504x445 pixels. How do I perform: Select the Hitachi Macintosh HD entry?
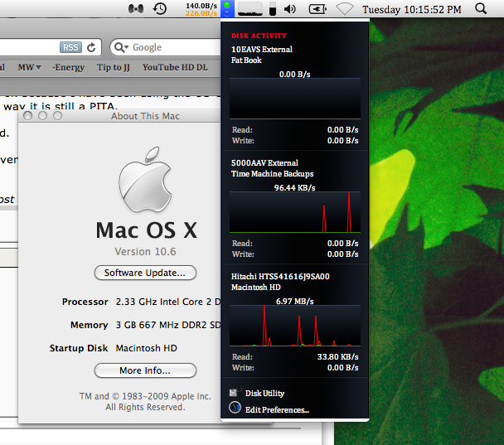[x=280, y=282]
